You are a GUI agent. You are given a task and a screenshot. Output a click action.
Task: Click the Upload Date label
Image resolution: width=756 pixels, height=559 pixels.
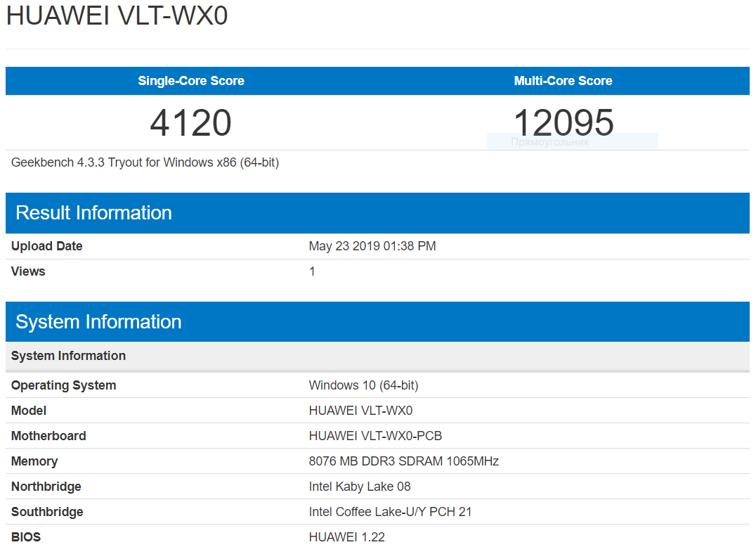(x=47, y=246)
